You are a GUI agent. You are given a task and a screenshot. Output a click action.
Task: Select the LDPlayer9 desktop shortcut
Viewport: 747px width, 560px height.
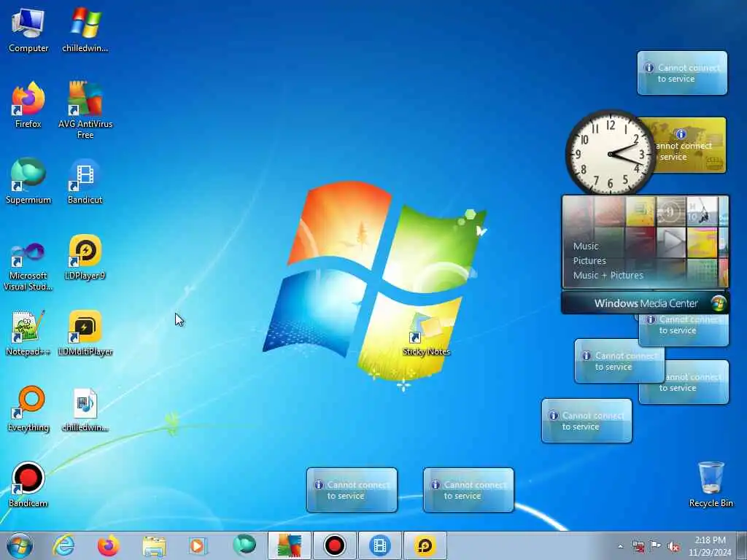point(85,257)
